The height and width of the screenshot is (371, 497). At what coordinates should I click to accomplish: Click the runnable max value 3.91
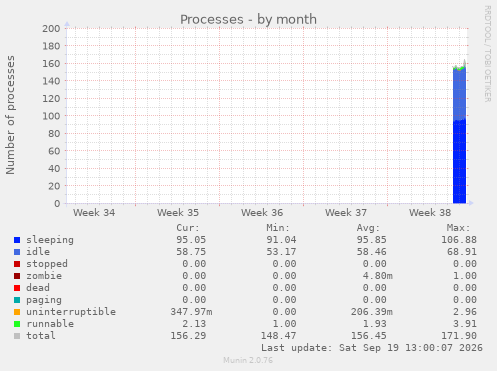point(465,324)
